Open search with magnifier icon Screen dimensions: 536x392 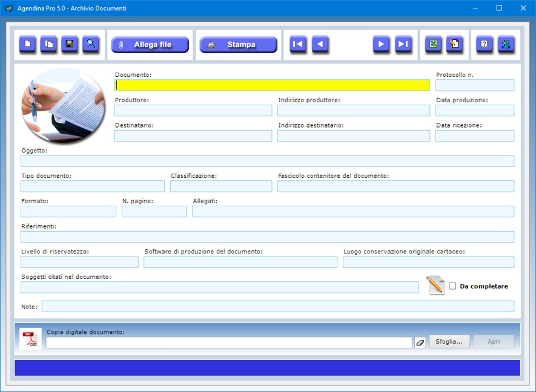[91, 44]
